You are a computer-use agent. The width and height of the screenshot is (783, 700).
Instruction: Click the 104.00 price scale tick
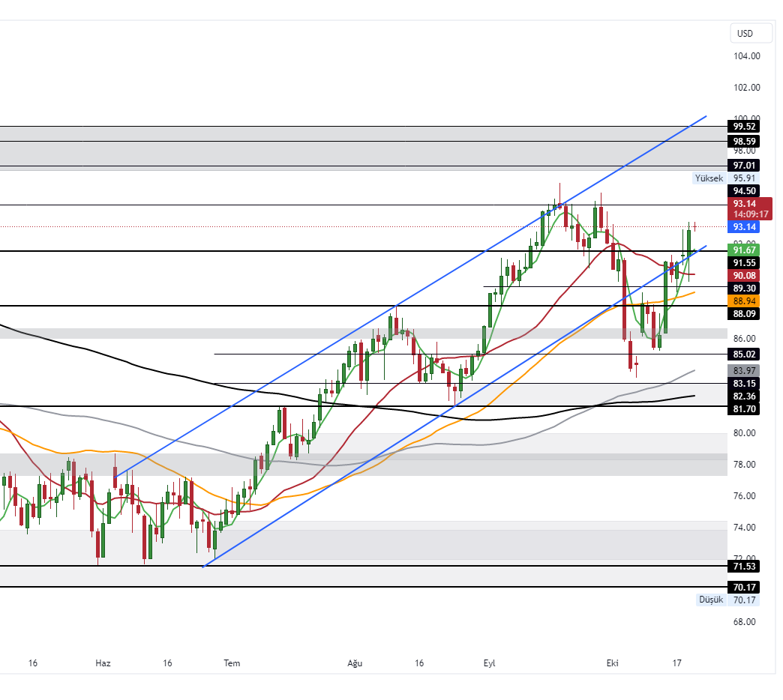(x=747, y=56)
